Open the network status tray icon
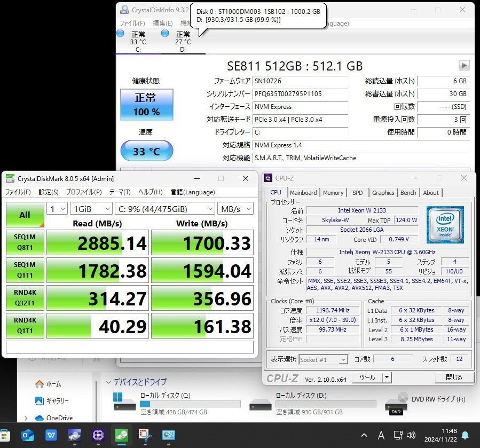 (x=398, y=435)
